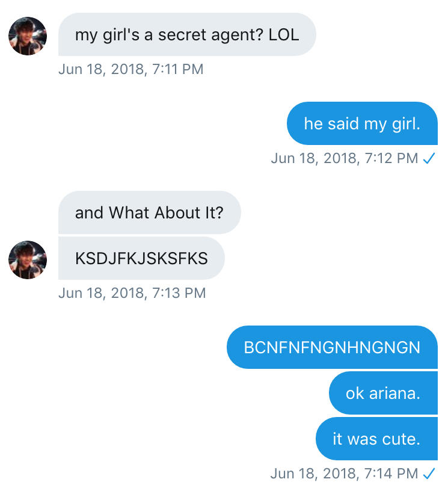Click the Jun 18, 2018, 7:14 PM timestamp
This screenshot has width=448, height=491.
coord(344,474)
